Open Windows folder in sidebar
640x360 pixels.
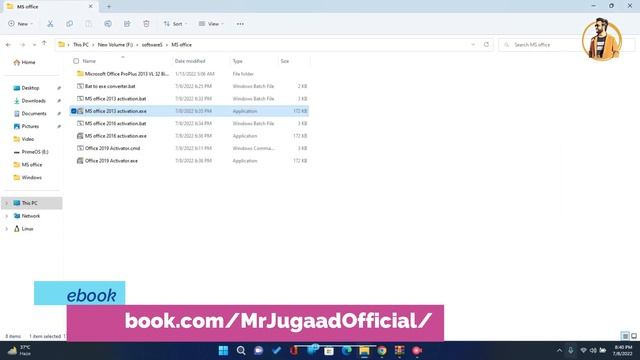click(27, 178)
